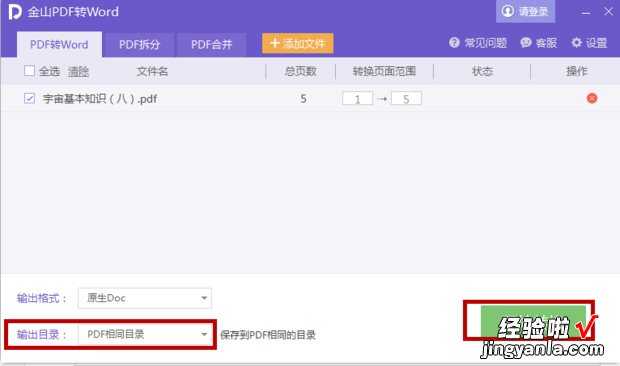Click the settings gear icon

click(577, 43)
